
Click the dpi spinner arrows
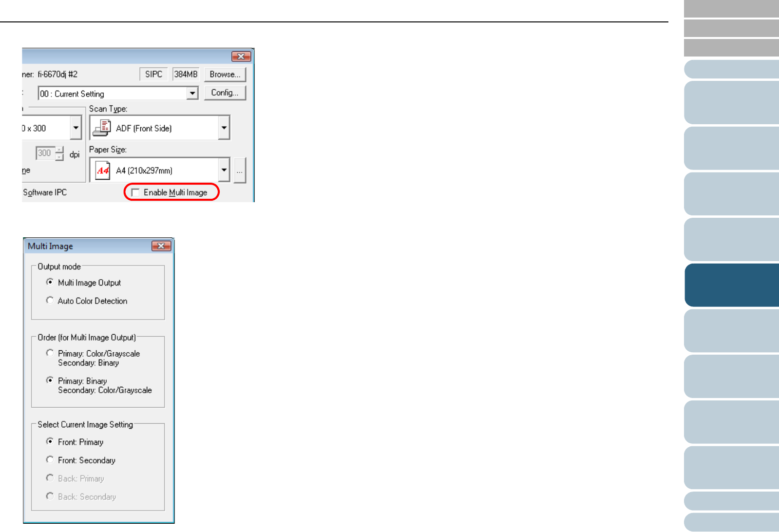click(x=59, y=153)
